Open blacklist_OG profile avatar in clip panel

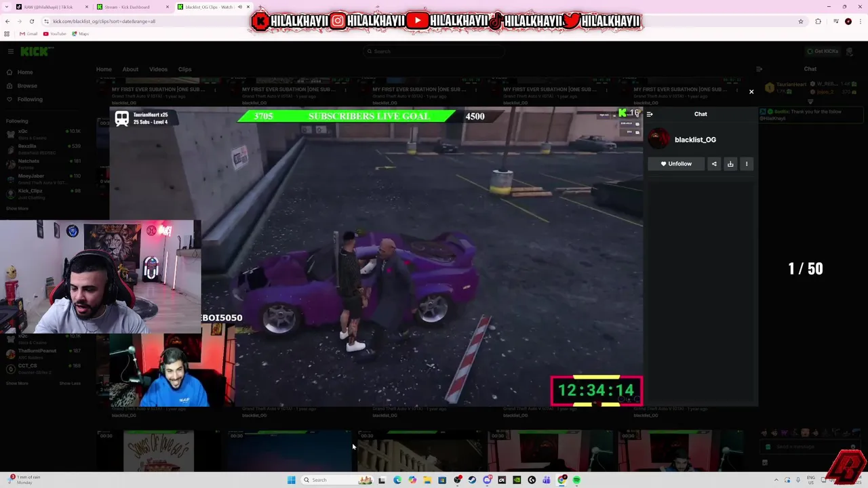pos(658,139)
